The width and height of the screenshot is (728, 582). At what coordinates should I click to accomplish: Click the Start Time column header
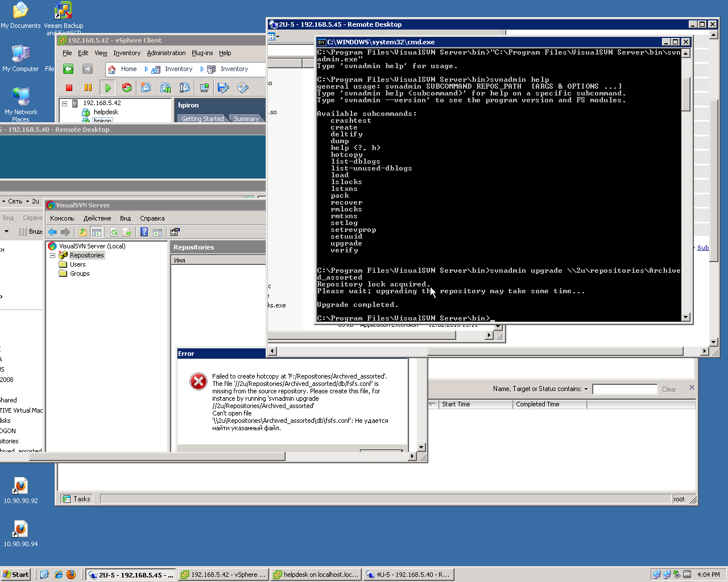(475, 405)
